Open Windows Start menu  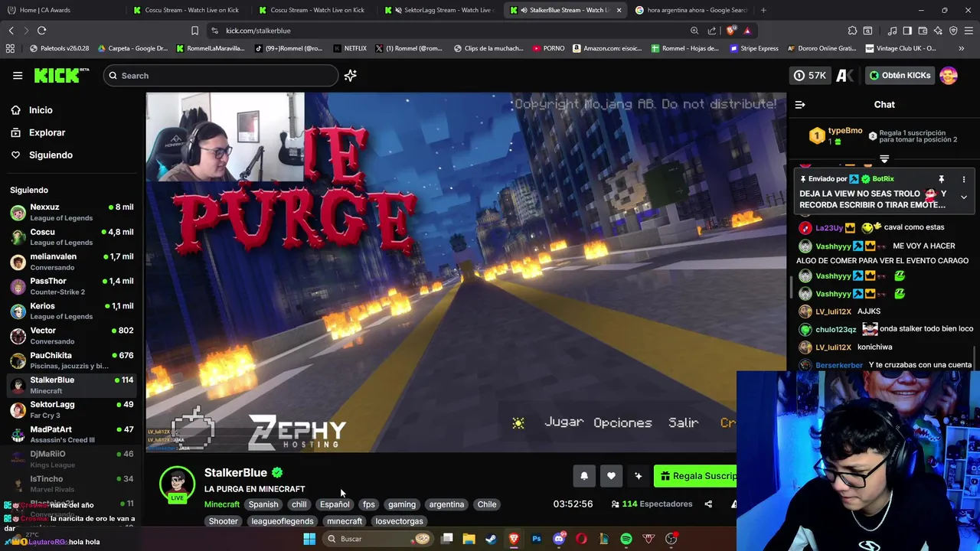(x=309, y=539)
